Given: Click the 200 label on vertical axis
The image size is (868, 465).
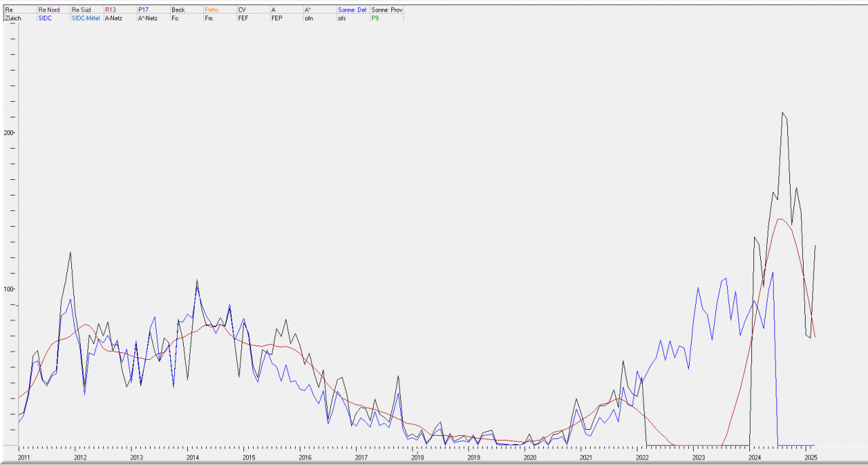Looking at the screenshot, I should coord(8,133).
